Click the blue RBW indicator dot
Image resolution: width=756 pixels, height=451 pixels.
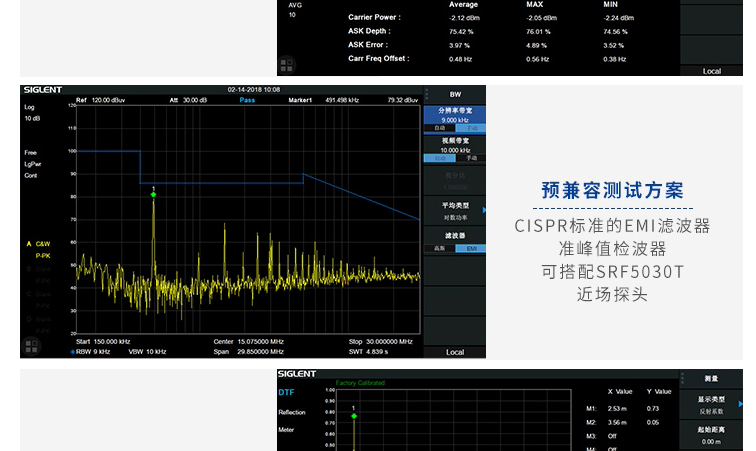tap(73, 353)
